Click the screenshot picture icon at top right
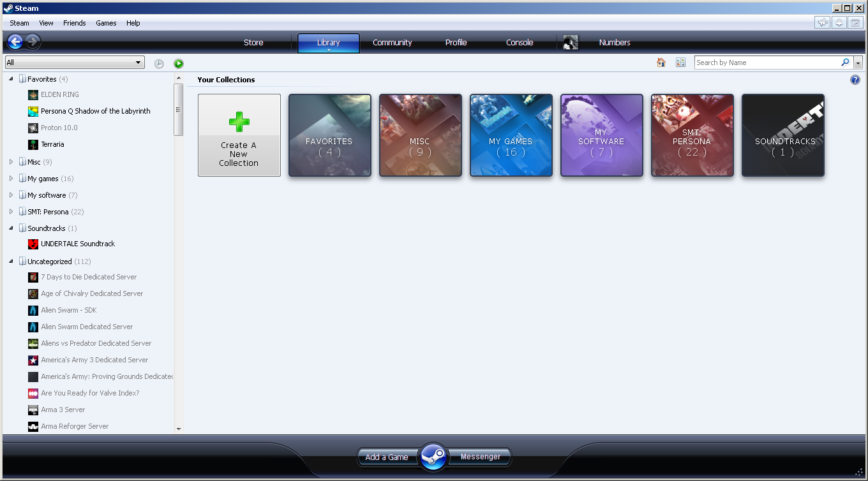 pos(855,22)
